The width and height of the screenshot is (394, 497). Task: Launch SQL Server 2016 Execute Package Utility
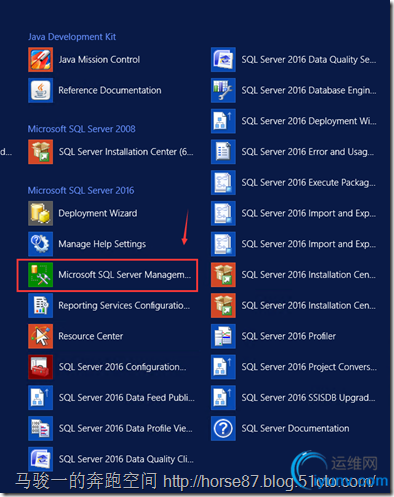point(293,183)
